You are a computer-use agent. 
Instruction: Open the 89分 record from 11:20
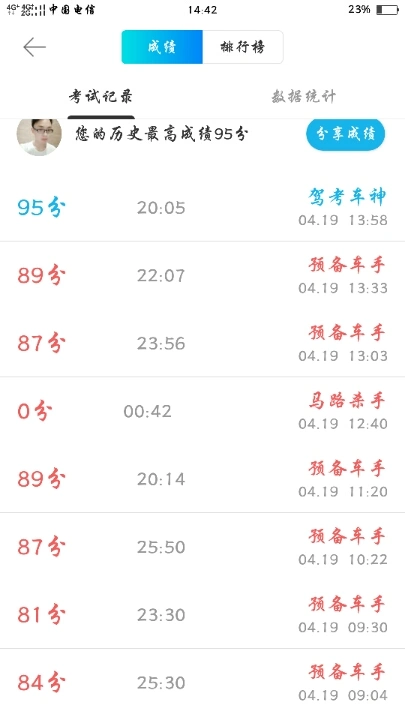[202, 479]
